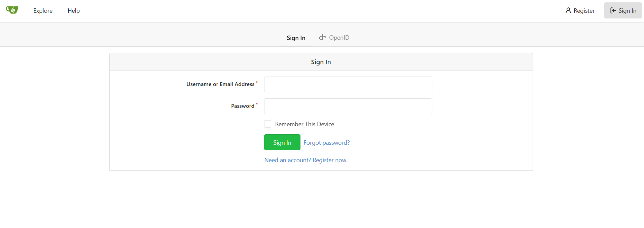Click the top-right Sign In button
Screen dimensions: 644x228
point(623,10)
